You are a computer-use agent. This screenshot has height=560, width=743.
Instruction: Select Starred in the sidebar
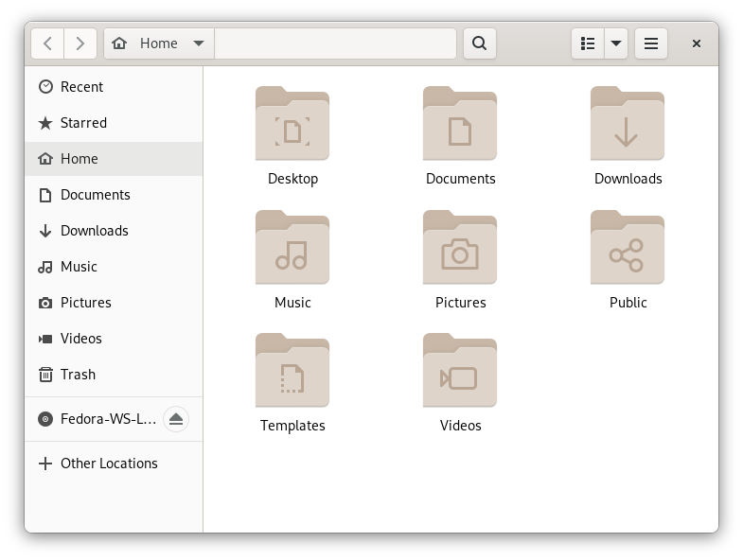[83, 123]
